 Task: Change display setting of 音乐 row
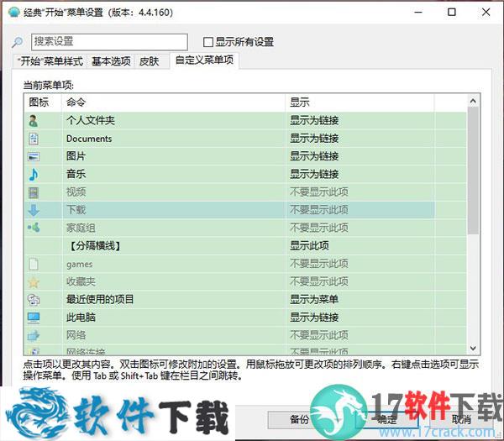tap(314, 174)
